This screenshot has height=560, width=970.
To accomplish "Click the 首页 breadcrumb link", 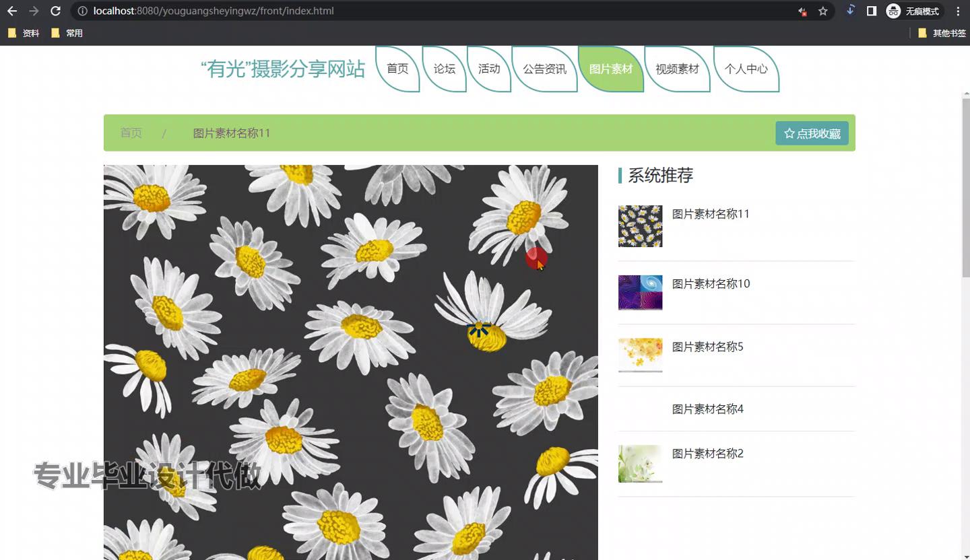I will tap(131, 133).
